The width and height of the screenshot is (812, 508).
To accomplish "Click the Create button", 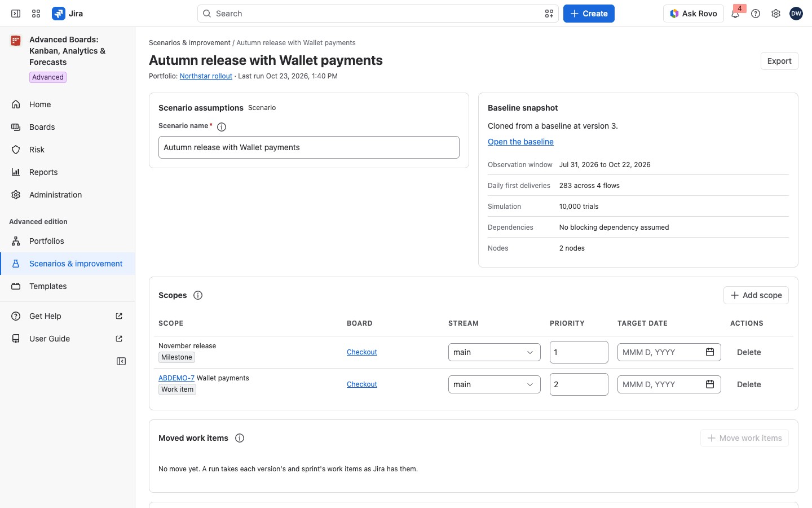I will tap(589, 14).
